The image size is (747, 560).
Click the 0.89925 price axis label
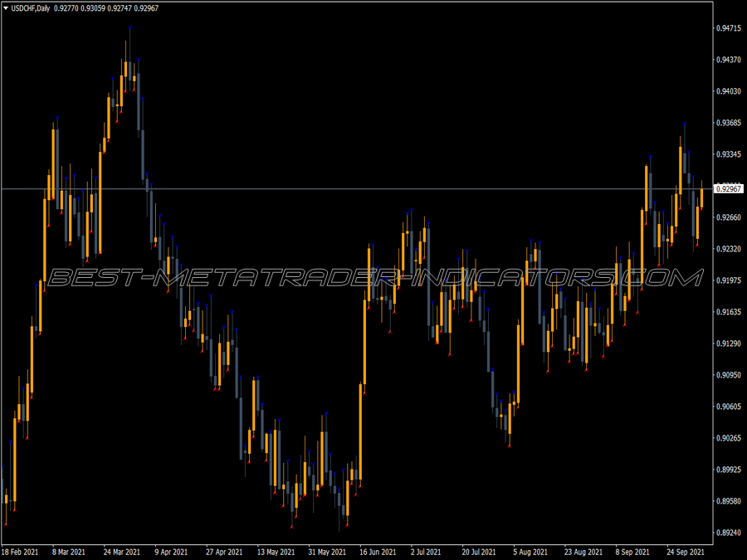(729, 470)
